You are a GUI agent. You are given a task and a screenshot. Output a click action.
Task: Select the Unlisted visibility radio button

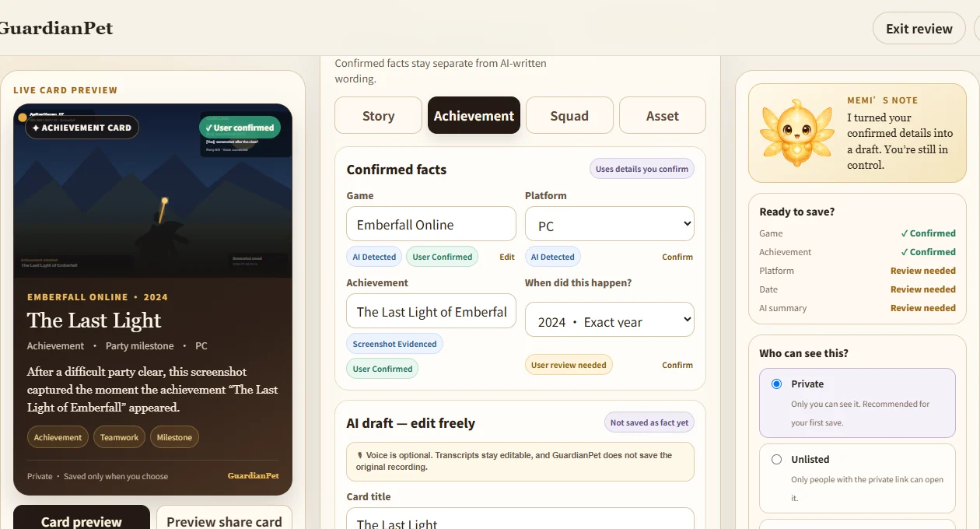pos(776,460)
